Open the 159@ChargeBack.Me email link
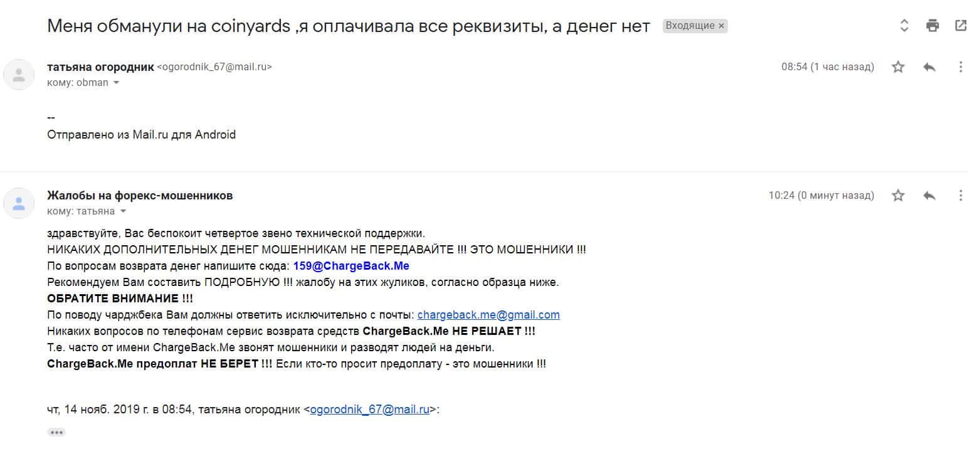The width and height of the screenshot is (980, 466). coord(351,266)
